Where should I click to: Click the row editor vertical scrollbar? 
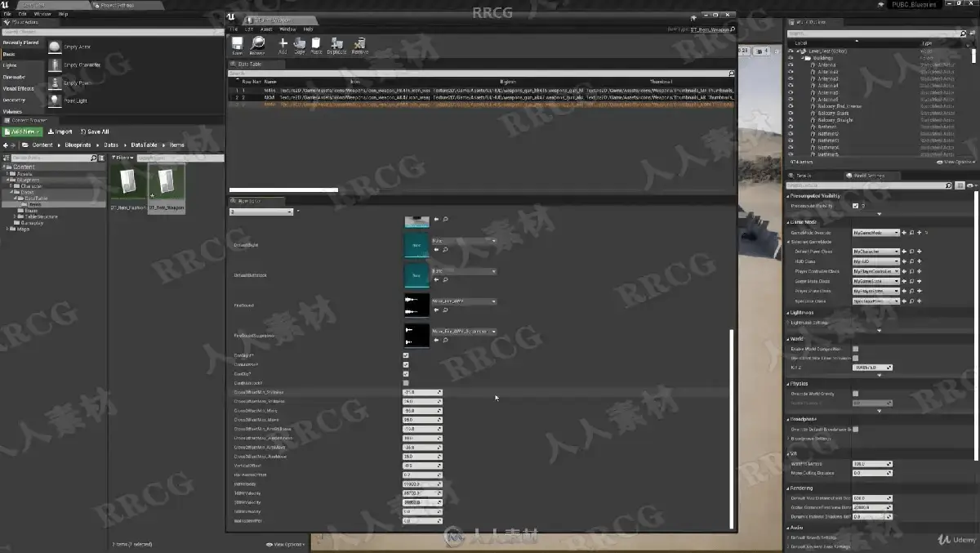732,429
